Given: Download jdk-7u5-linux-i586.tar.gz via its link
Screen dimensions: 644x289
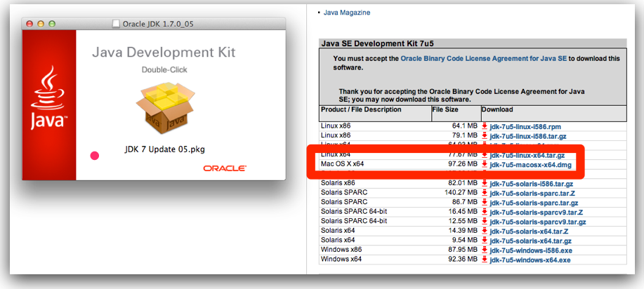Looking at the screenshot, I should [x=529, y=136].
